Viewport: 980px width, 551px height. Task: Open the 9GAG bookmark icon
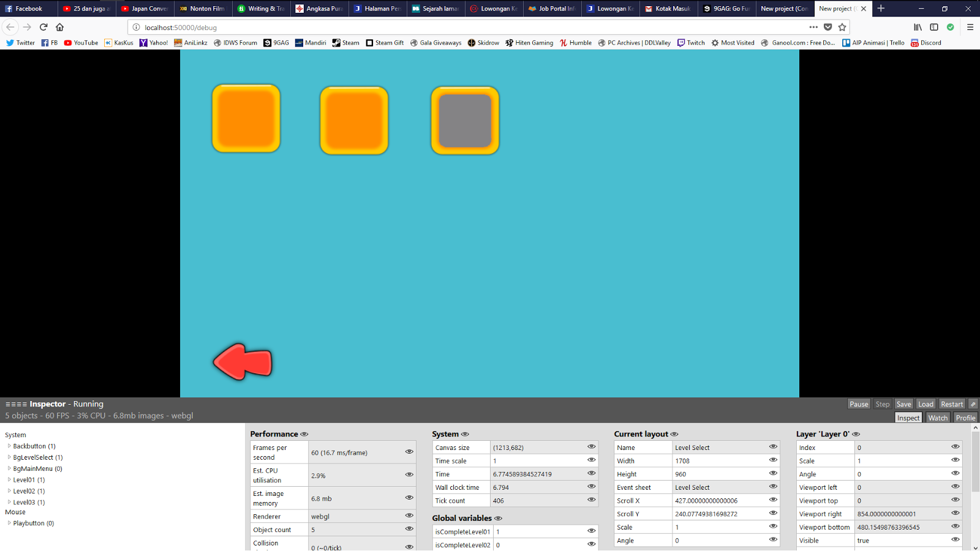(x=266, y=43)
